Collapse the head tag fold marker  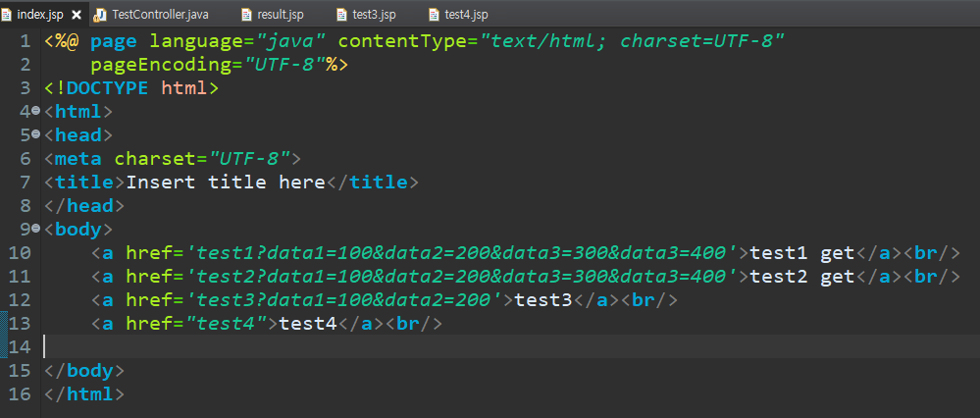[x=35, y=134]
